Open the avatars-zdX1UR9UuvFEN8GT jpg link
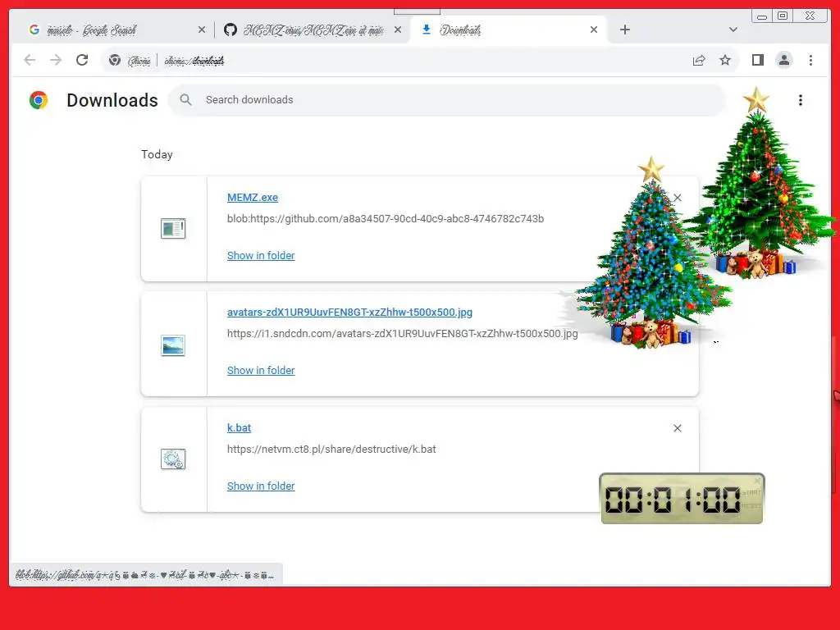 pos(349,312)
